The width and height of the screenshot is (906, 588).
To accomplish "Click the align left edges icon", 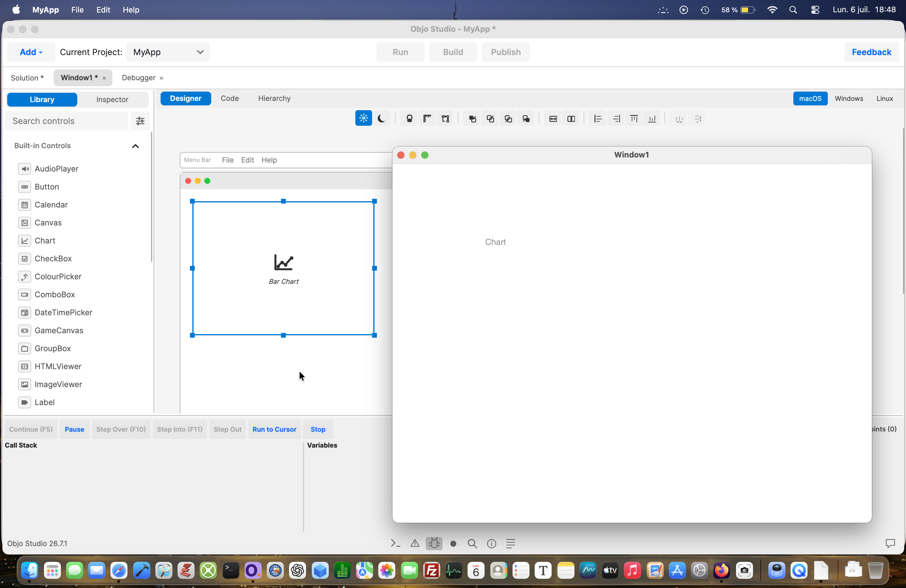I will coord(598,119).
